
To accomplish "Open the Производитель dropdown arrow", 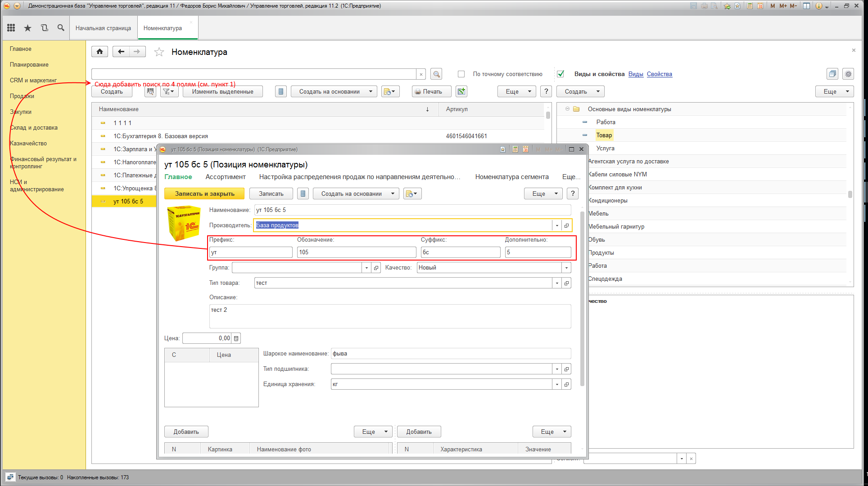I will pyautogui.click(x=557, y=225).
